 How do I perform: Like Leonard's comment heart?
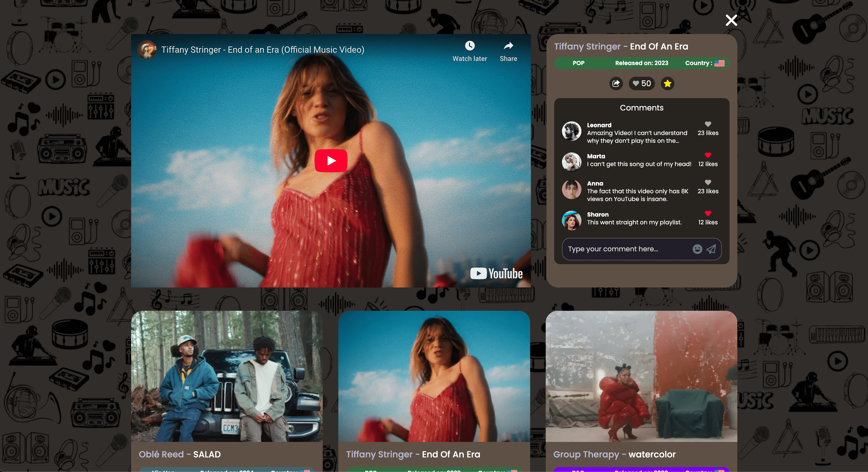(x=708, y=124)
